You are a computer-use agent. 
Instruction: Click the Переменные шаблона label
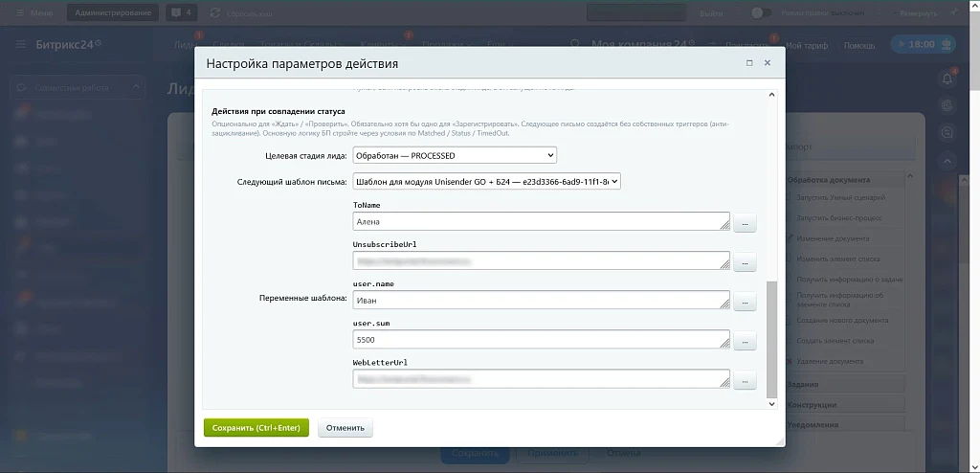pyautogui.click(x=303, y=299)
